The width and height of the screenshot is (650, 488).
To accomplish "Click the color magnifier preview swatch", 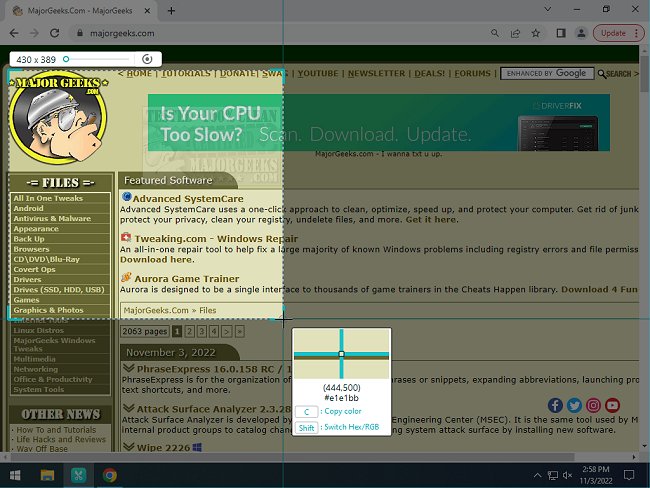I will (342, 354).
